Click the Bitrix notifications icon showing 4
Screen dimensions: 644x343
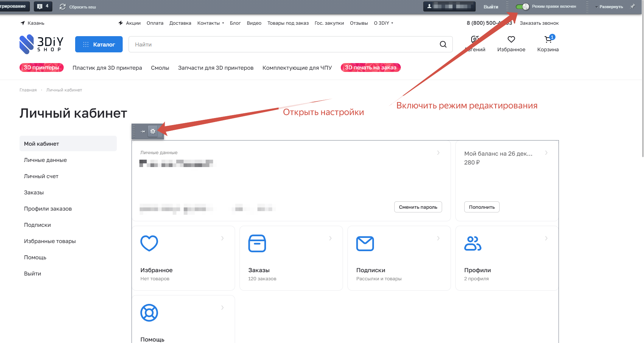click(43, 6)
